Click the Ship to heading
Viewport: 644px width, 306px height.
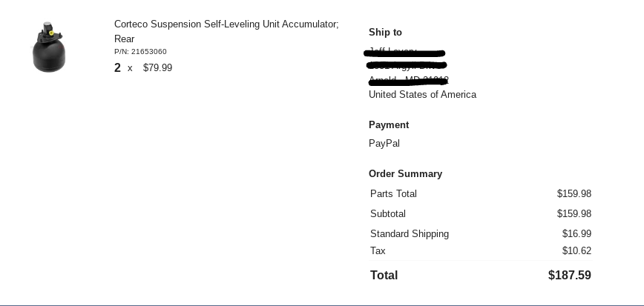click(x=385, y=33)
